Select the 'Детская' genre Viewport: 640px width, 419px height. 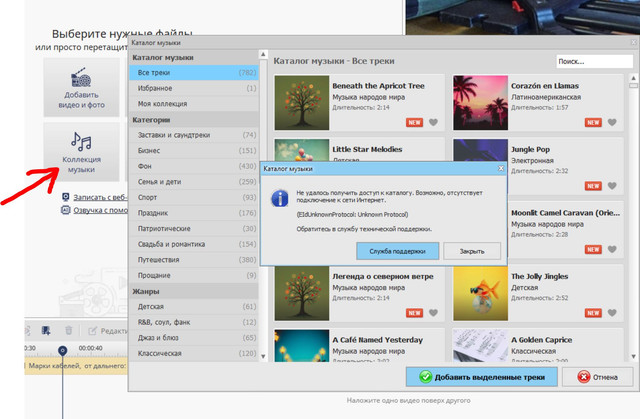point(194,306)
